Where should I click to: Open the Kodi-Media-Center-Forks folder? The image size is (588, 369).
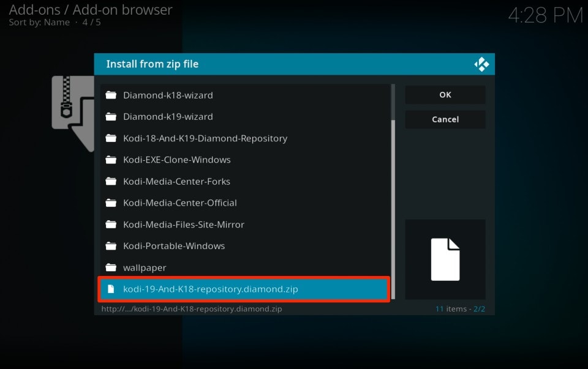click(x=245, y=181)
